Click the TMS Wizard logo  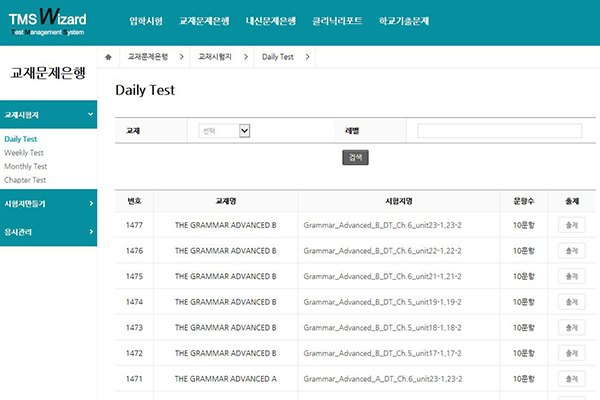click(47, 22)
